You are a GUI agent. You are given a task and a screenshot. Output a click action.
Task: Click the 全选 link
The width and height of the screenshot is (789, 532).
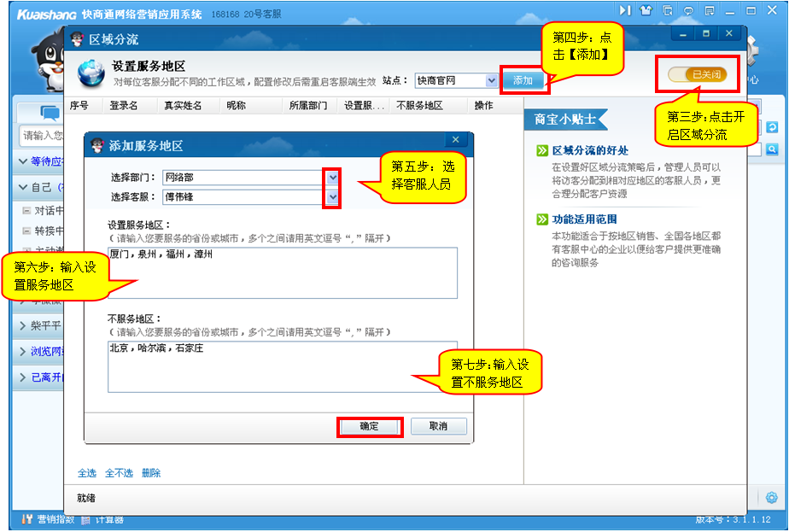pyautogui.click(x=87, y=473)
